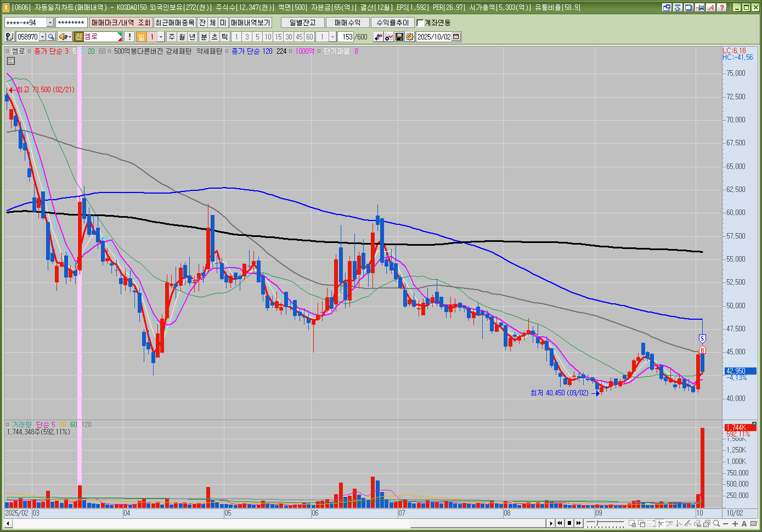Toggle the 일 daily period button
This screenshot has width=762, height=532.
click(x=142, y=37)
